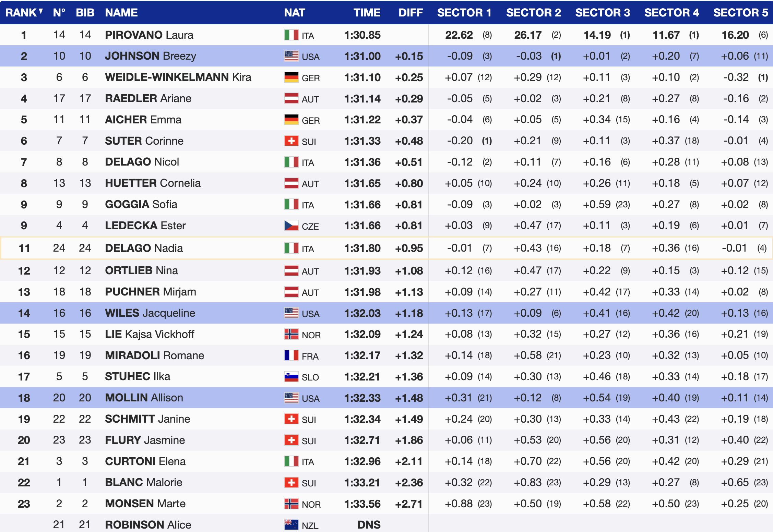Screen dimensions: 773x532
Task: Click the TIME column header
Action: [x=367, y=13]
